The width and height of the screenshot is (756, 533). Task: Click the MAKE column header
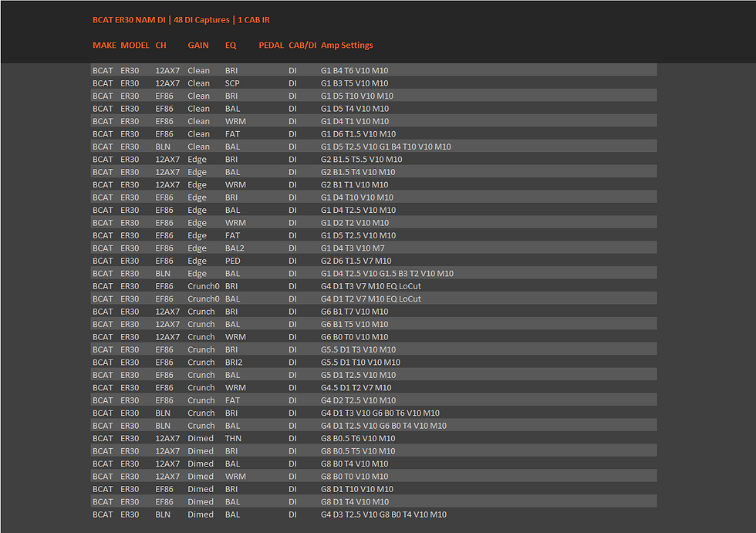(104, 46)
